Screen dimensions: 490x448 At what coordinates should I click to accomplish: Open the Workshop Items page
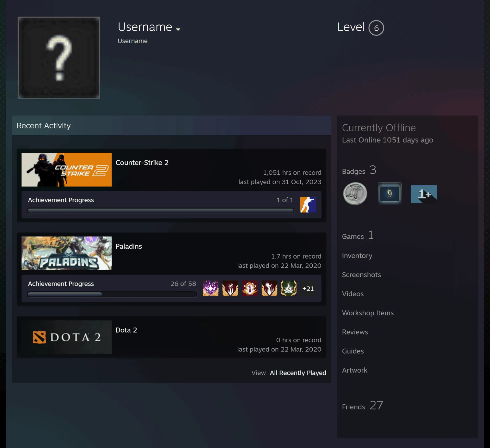[368, 313]
